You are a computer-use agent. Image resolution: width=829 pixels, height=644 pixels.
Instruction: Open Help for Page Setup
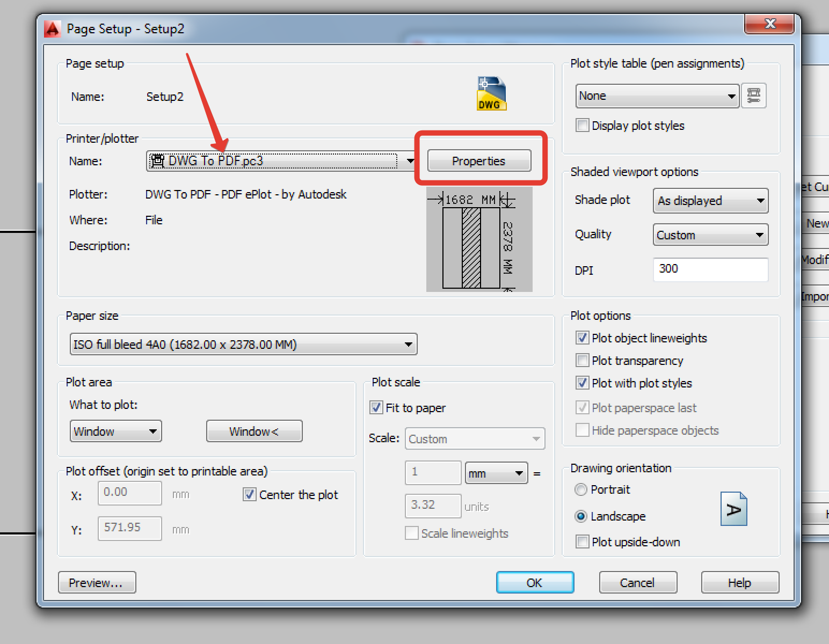point(740,583)
